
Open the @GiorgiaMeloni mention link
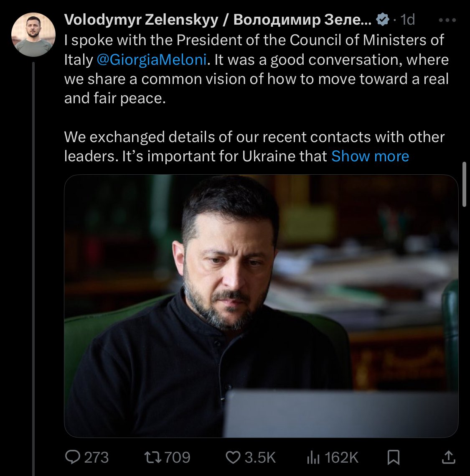[x=152, y=59]
